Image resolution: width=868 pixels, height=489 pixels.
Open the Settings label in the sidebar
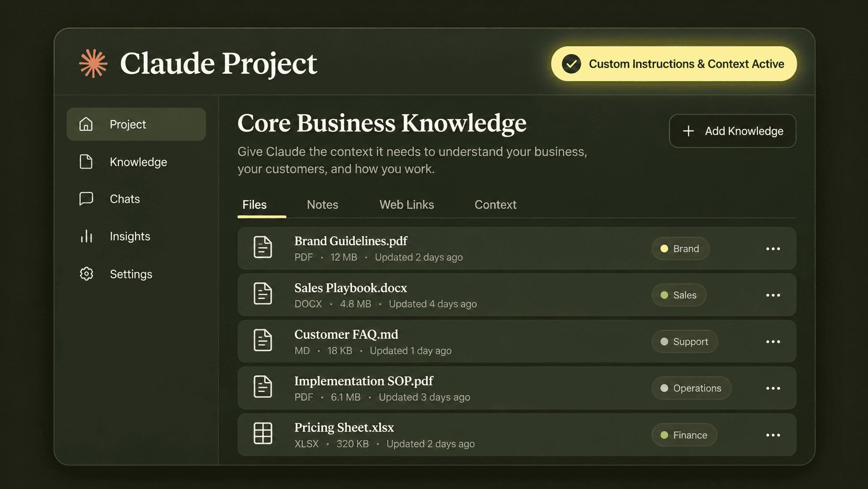click(131, 274)
